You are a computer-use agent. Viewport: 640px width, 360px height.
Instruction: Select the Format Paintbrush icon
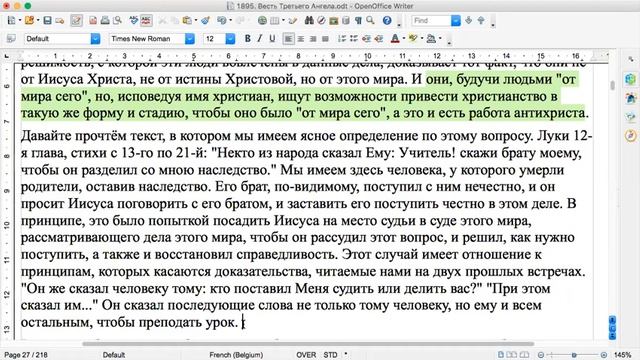(x=205, y=20)
